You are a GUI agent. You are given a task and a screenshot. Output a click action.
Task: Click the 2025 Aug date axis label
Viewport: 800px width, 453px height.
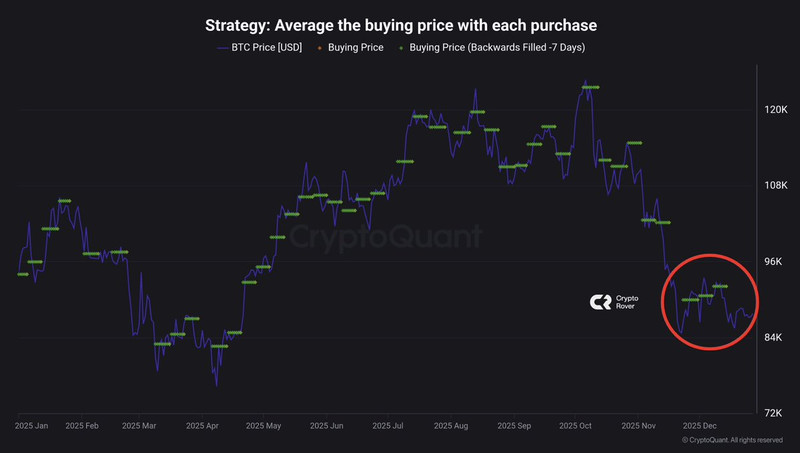[451, 426]
